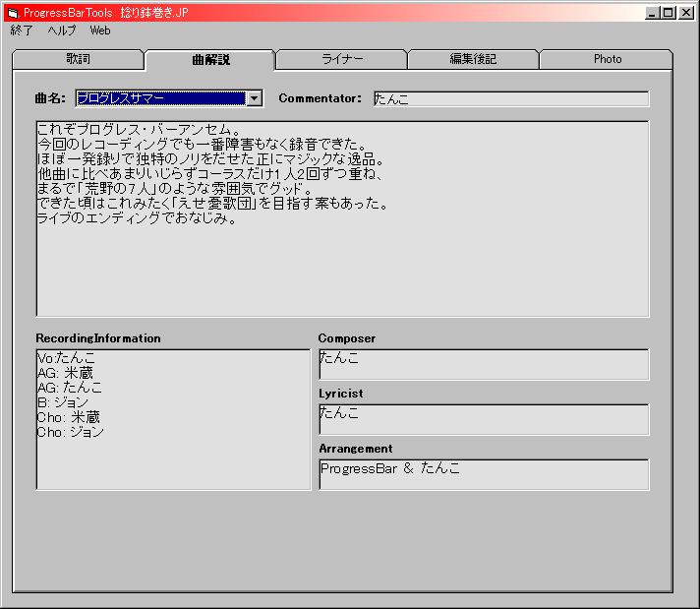Click the Lyricist label
This screenshot has height=609, width=700.
pos(340,394)
